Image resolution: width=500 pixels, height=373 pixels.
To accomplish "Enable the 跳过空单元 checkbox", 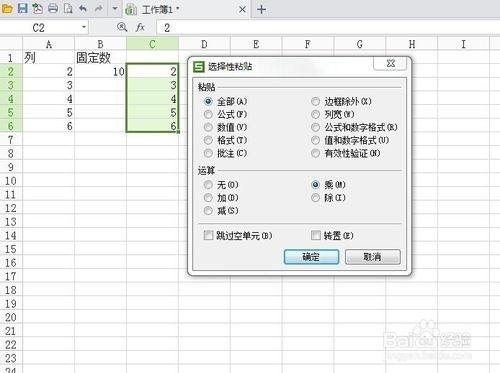I will (x=238, y=235).
